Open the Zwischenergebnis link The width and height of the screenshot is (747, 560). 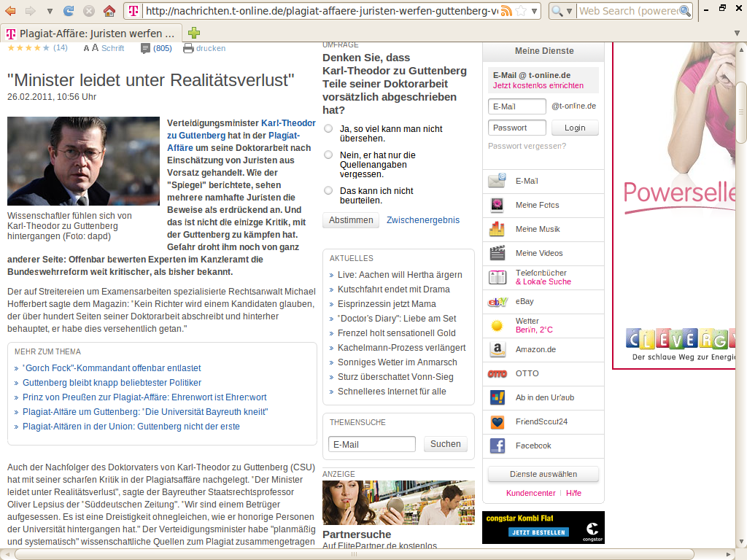[x=423, y=220]
